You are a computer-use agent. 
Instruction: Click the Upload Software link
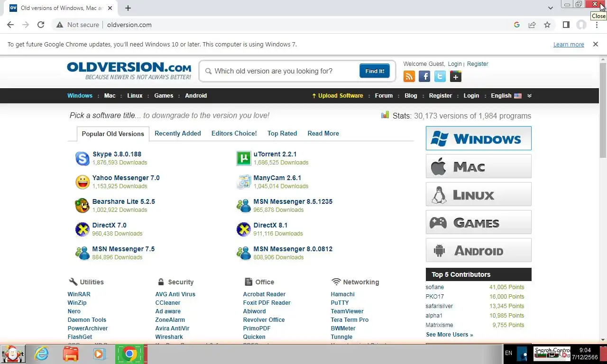pos(337,96)
